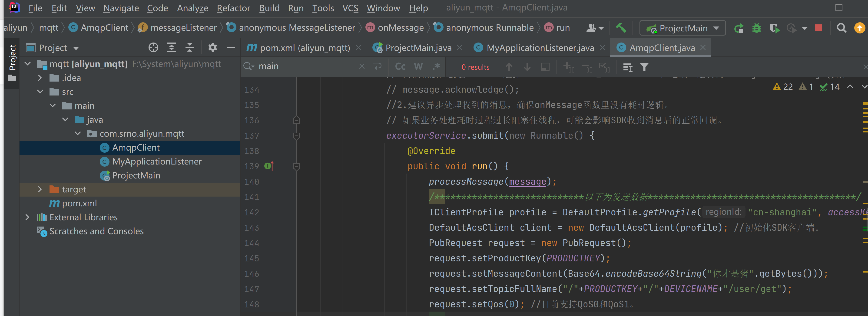Click overriding method gutter marker at line 139
868x316 pixels.
point(269,166)
